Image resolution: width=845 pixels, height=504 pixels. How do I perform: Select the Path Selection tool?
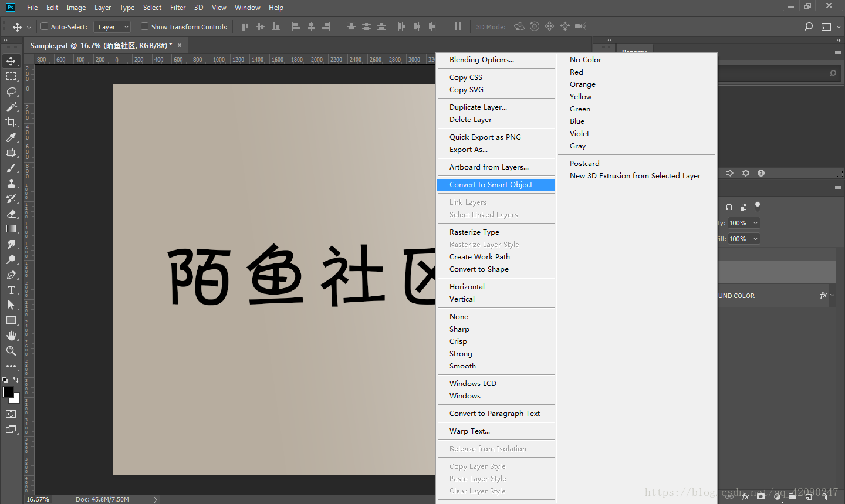[11, 305]
